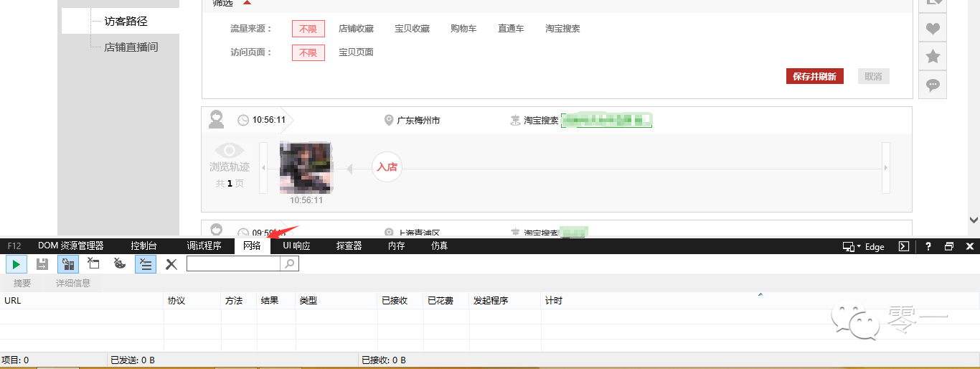
Task: Click the heart favorite icon in right sidebar
Action: point(933,29)
